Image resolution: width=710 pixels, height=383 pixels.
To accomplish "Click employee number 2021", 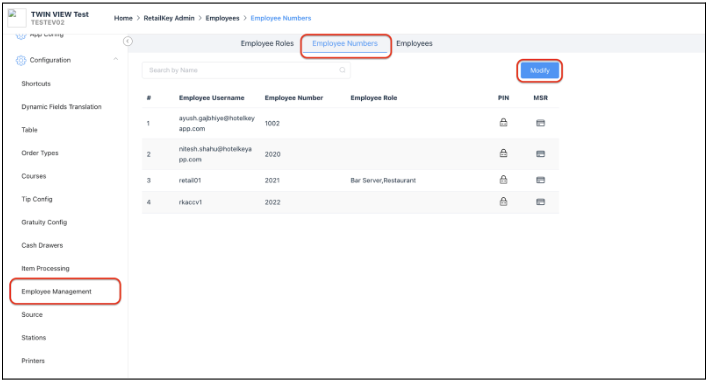I will [x=272, y=180].
